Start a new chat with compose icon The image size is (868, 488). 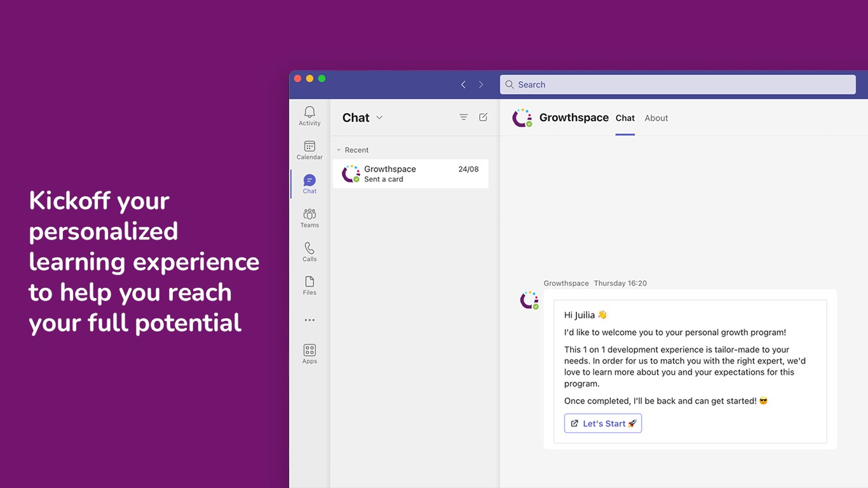(x=484, y=118)
